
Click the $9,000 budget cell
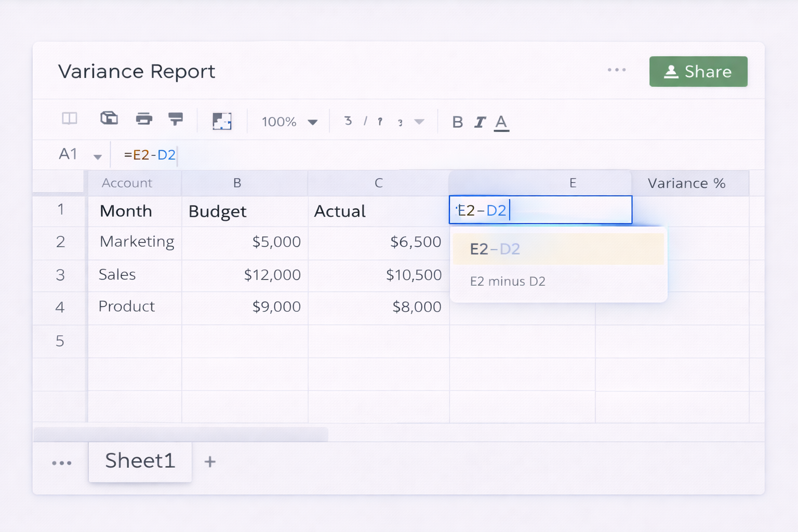click(245, 307)
